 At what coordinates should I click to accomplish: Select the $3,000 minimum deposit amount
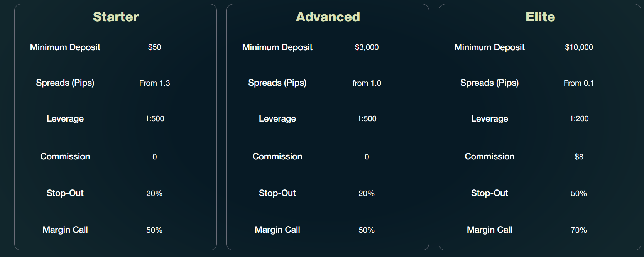(367, 47)
